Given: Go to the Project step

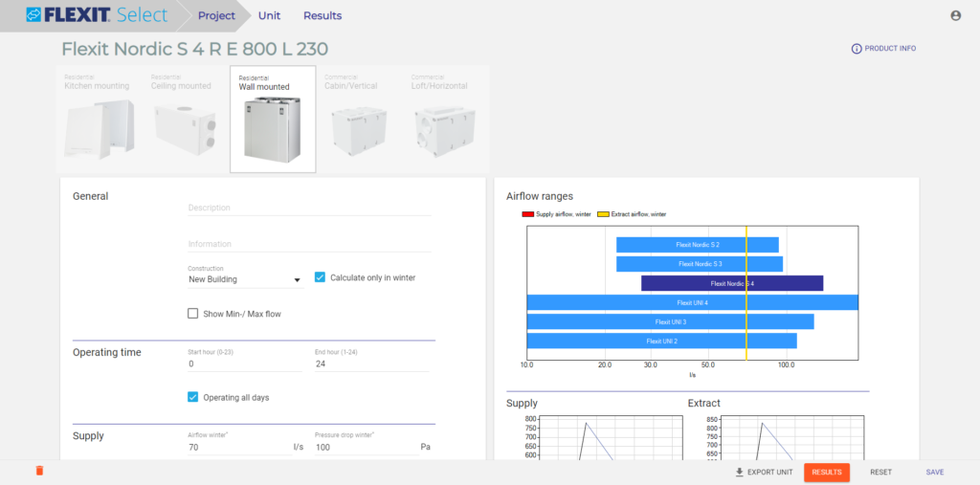Looking at the screenshot, I should (x=216, y=15).
